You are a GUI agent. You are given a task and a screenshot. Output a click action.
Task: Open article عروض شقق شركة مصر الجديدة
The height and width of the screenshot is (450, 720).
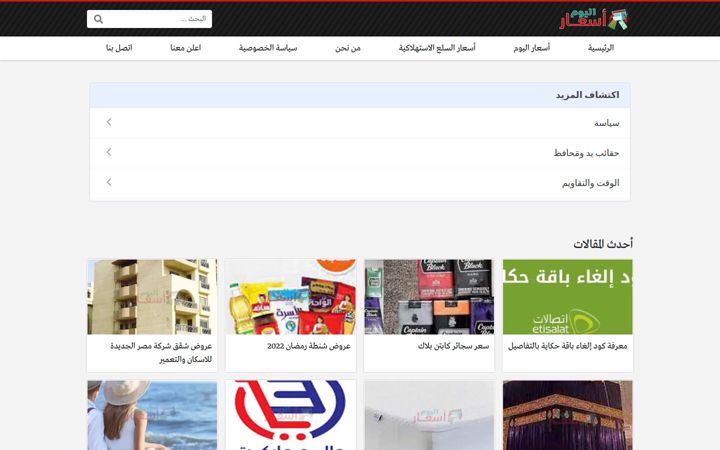click(x=161, y=353)
